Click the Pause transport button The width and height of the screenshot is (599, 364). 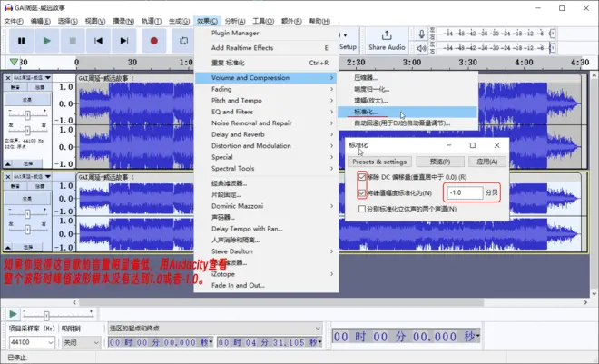tap(22, 41)
